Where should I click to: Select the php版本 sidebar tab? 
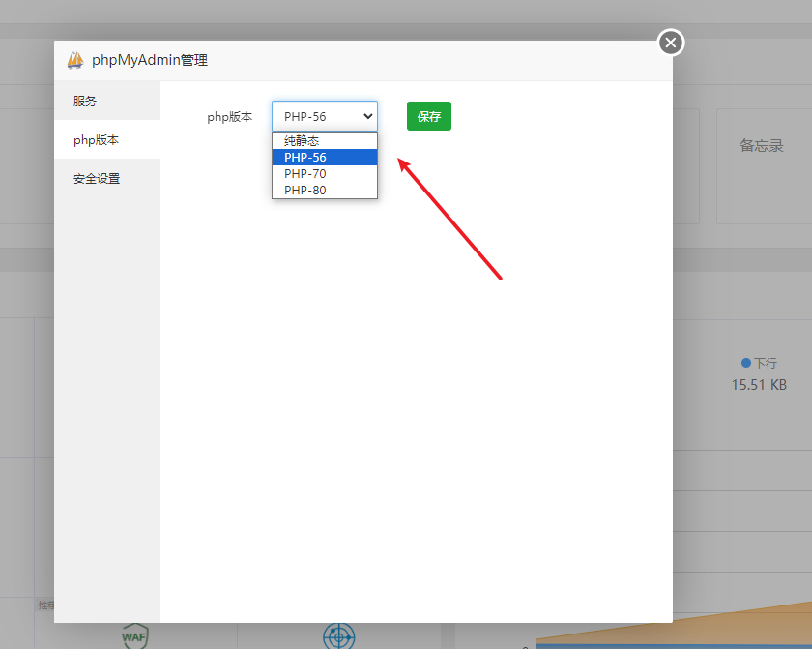(x=107, y=140)
